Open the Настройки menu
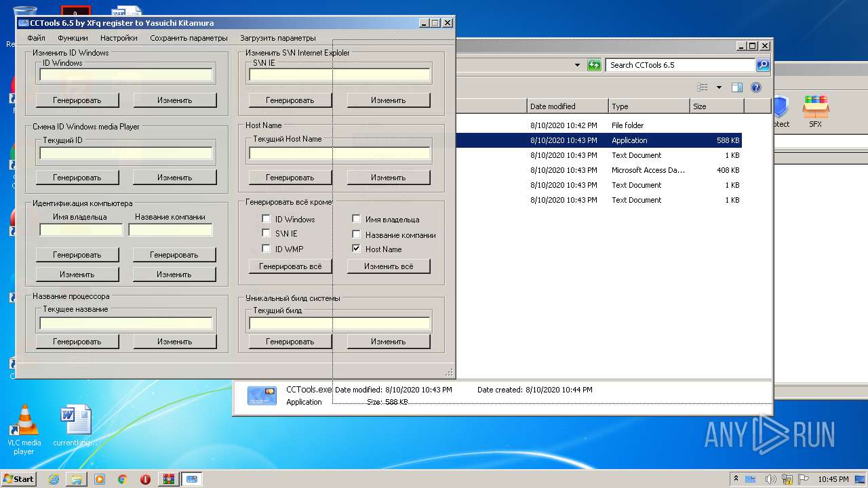The width and height of the screenshot is (868, 488). tap(119, 38)
